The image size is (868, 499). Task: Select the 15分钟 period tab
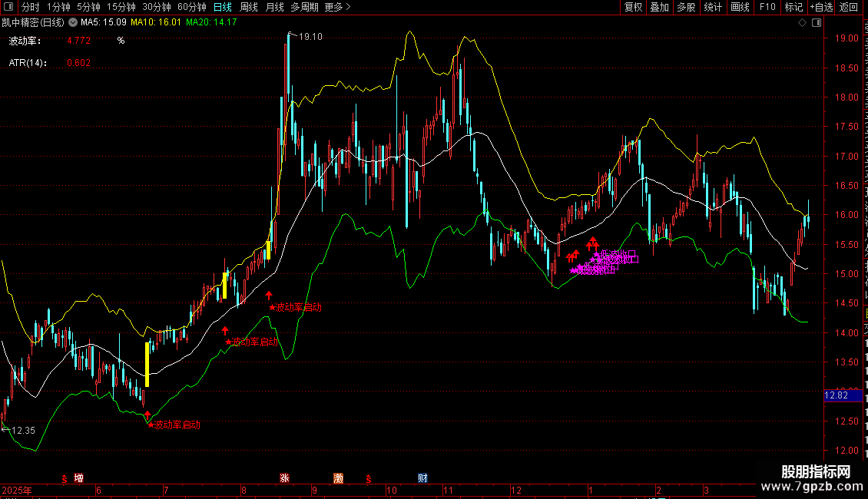point(121,7)
